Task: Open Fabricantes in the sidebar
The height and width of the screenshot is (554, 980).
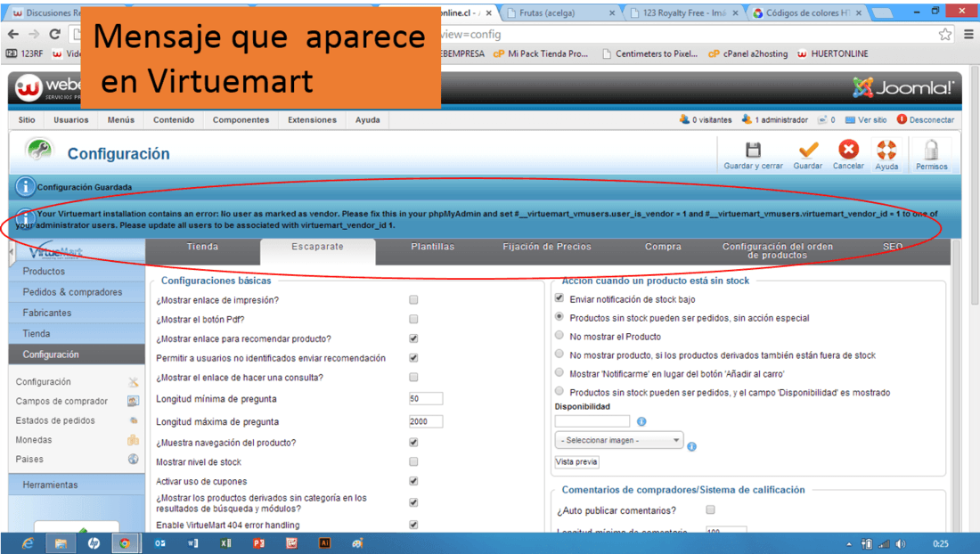Action: [77, 313]
